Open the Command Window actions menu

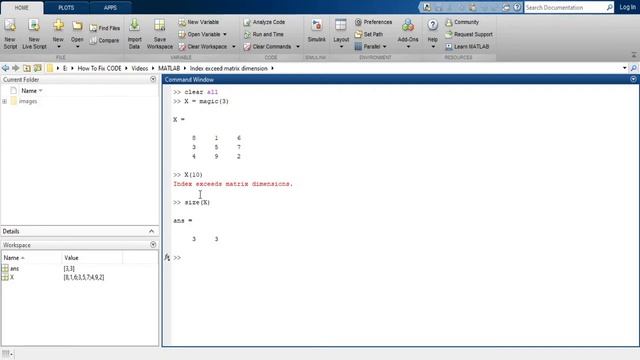633,79
